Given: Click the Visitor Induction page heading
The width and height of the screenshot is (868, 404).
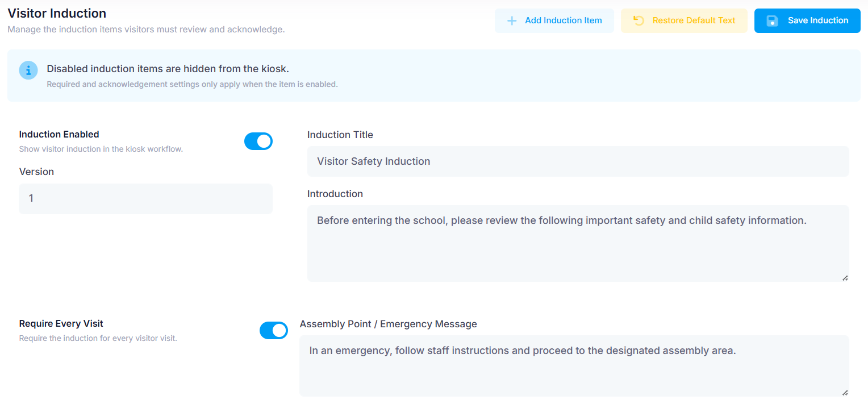Looking at the screenshot, I should click(x=57, y=13).
